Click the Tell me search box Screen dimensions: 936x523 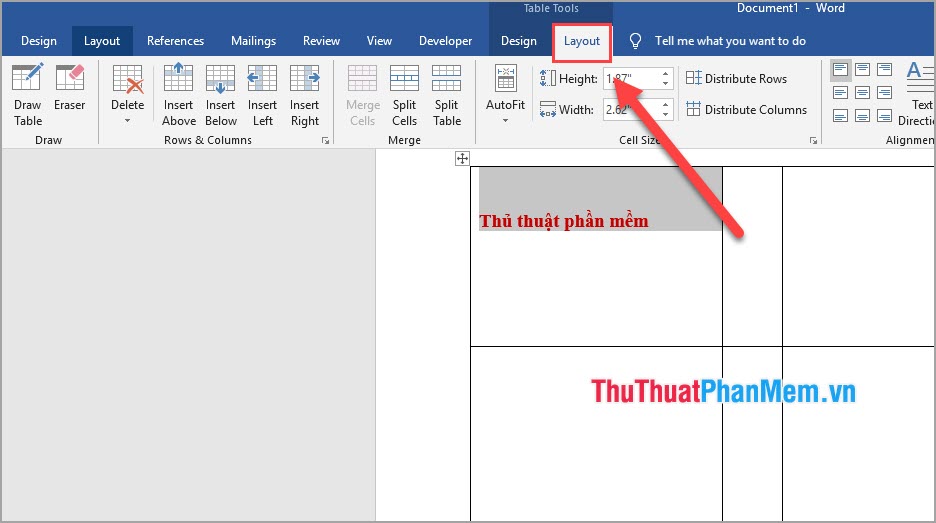(730, 41)
